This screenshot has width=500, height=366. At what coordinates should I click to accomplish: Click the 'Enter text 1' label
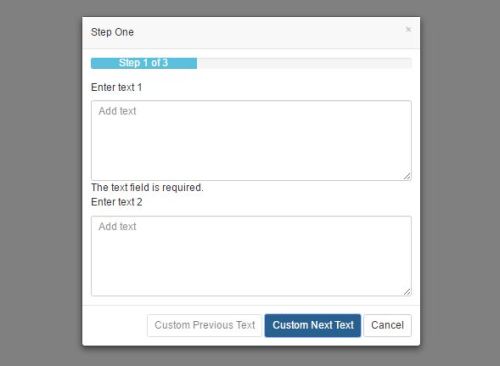(116, 87)
